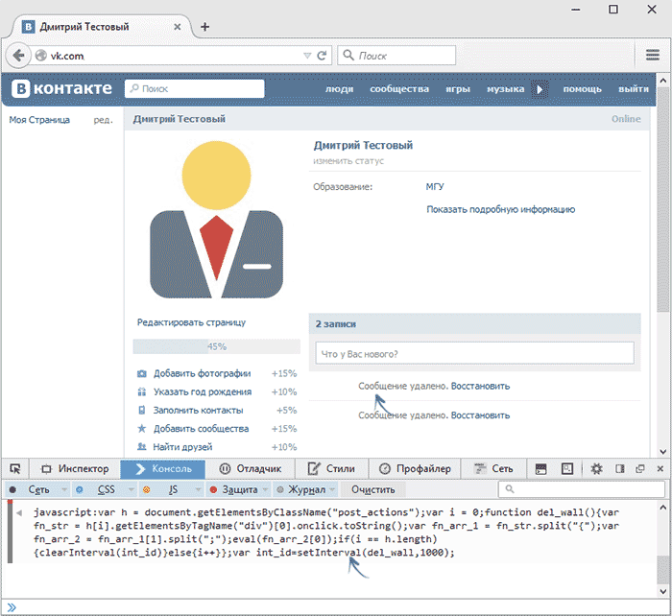Switch to the Инспектор tab
The height and width of the screenshot is (616, 672).
[75, 468]
